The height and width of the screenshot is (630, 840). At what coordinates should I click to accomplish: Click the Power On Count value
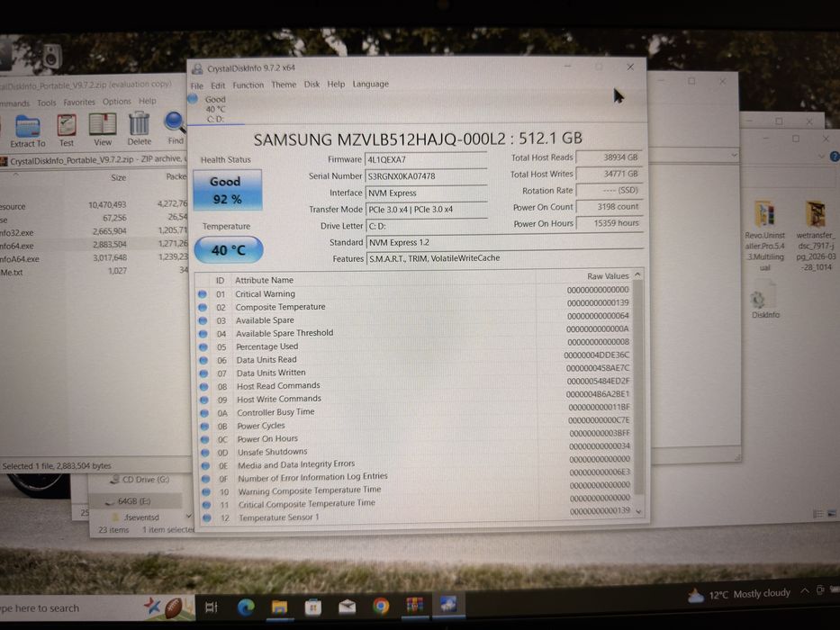610,206
